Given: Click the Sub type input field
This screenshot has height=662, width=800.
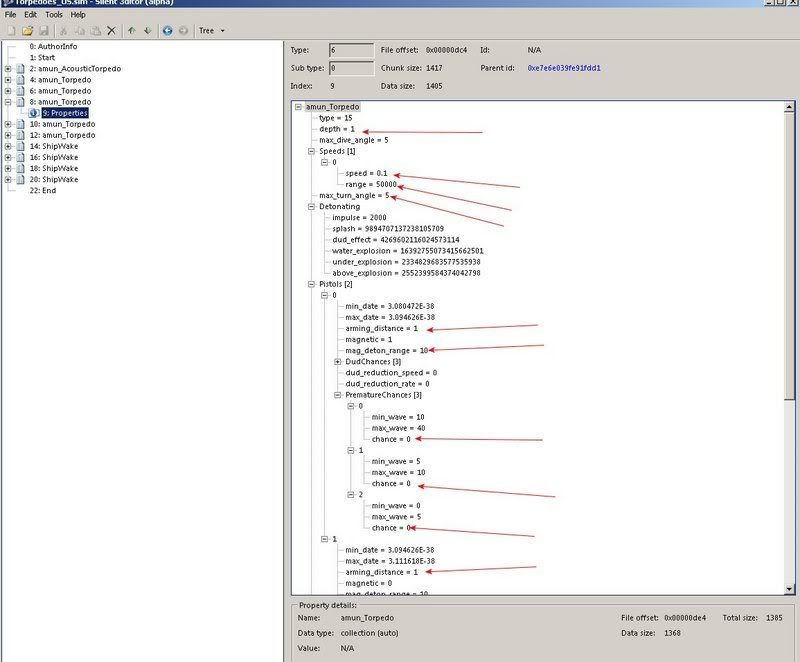Looking at the screenshot, I should 351,68.
